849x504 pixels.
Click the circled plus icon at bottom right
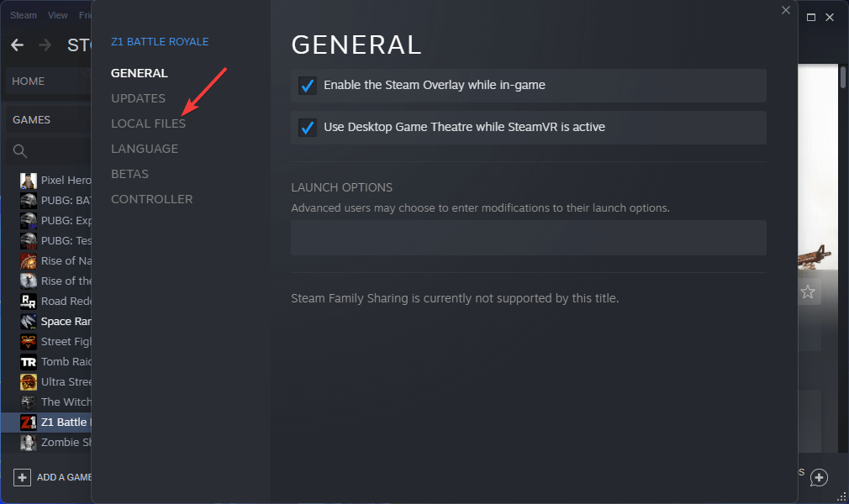pyautogui.click(x=819, y=477)
